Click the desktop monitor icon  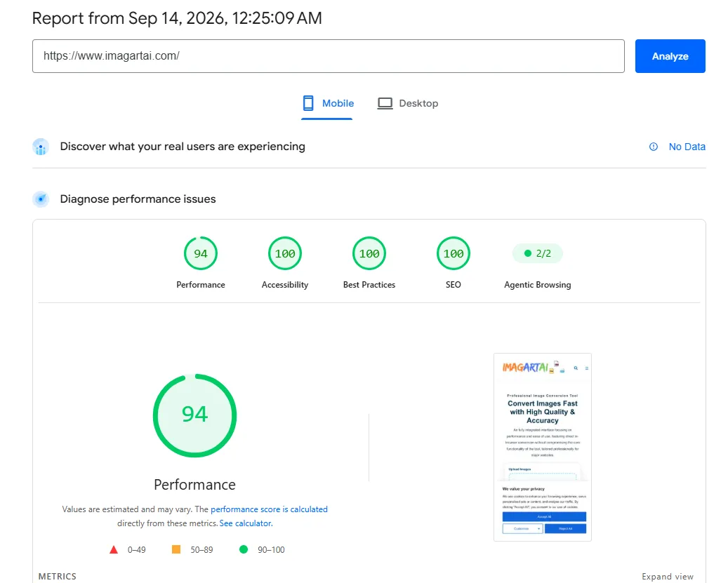point(385,103)
